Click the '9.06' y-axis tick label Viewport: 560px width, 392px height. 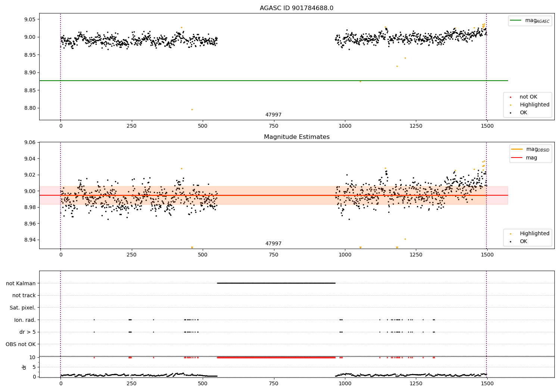(30, 143)
